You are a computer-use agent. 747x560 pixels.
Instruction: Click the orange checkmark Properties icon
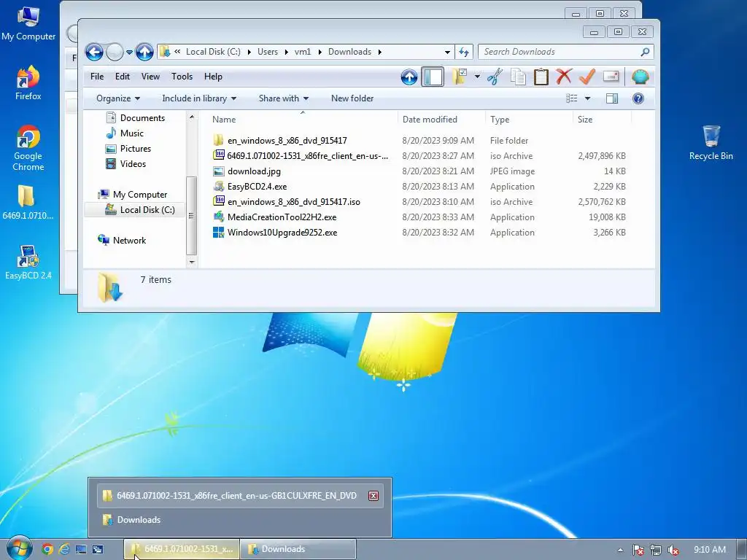(x=587, y=77)
